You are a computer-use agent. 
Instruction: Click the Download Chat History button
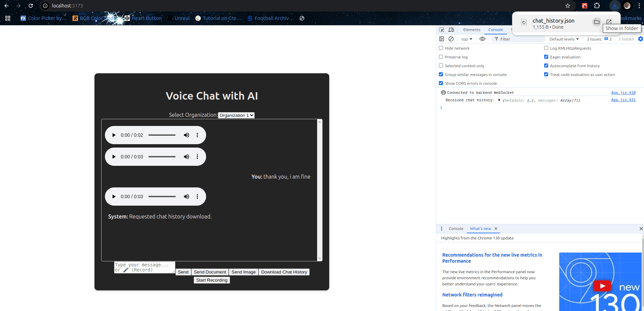pos(284,272)
